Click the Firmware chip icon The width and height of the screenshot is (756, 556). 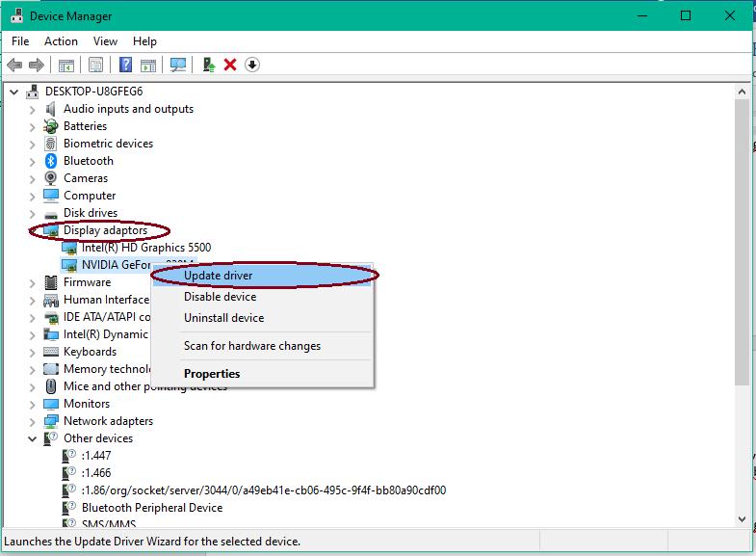pos(51,282)
